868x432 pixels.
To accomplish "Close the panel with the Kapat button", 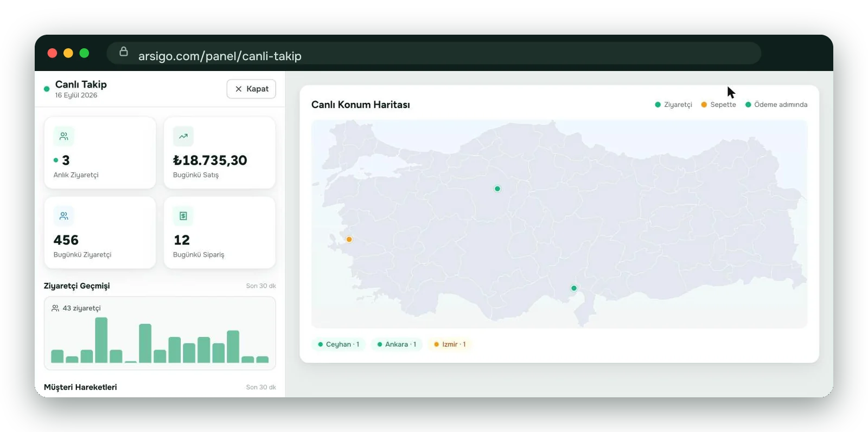I will click(x=251, y=89).
